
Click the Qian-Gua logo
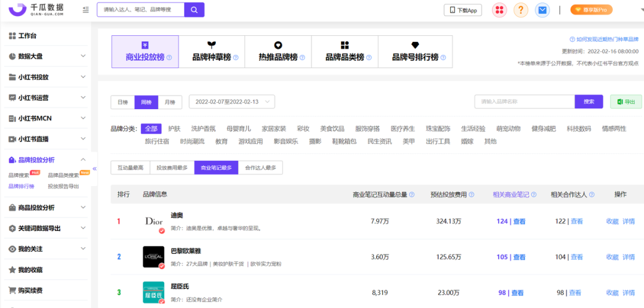point(36,9)
